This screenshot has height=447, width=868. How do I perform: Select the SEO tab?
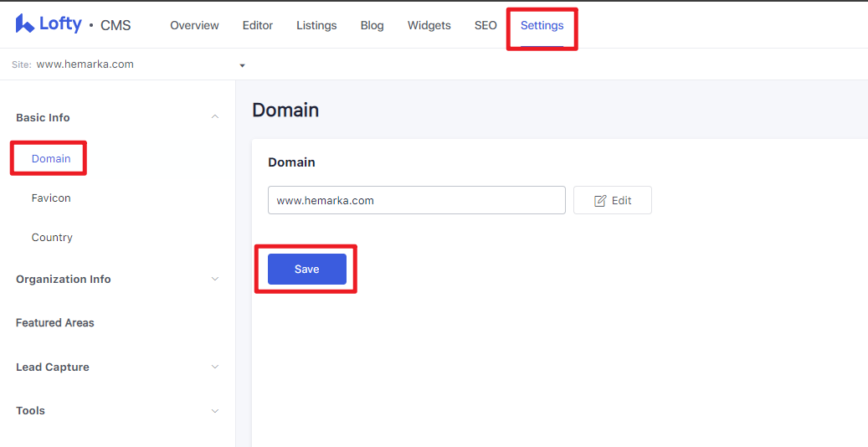(485, 25)
